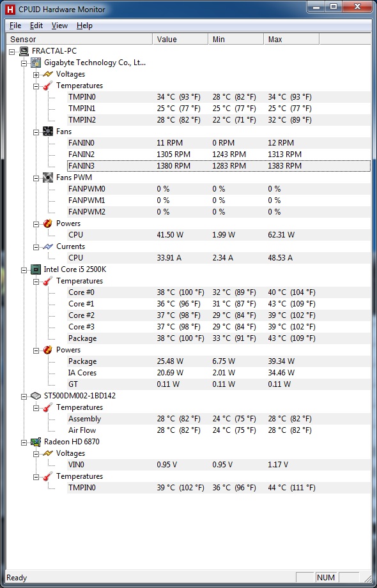Click the Currents waveform icon under Gigabyte
Screen dimensions: 377x588
coord(48,246)
